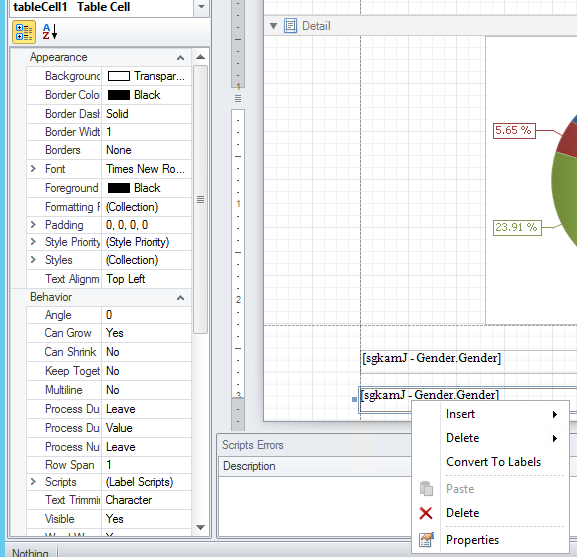Click the Detail band header label
Screen dimensions: 577x557
(316, 26)
